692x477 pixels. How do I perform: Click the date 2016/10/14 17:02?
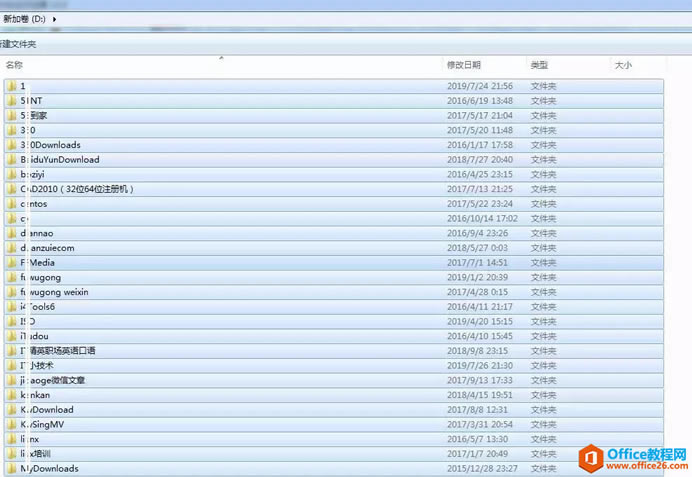pos(482,218)
